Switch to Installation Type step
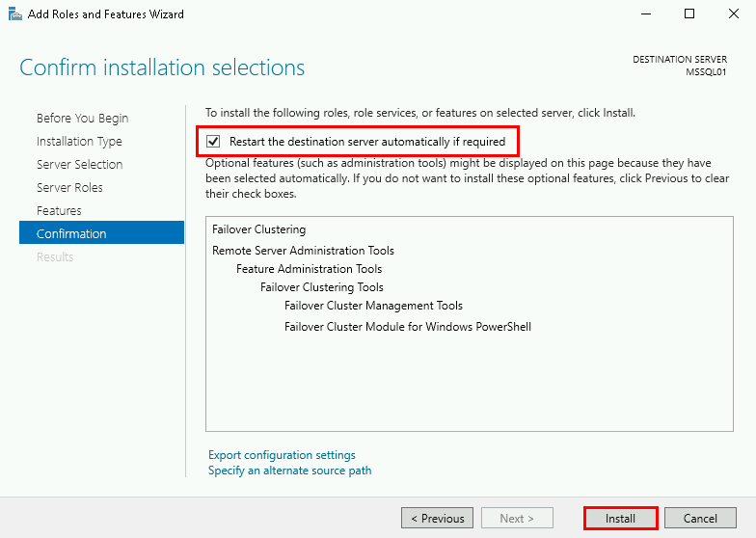 pos(79,142)
